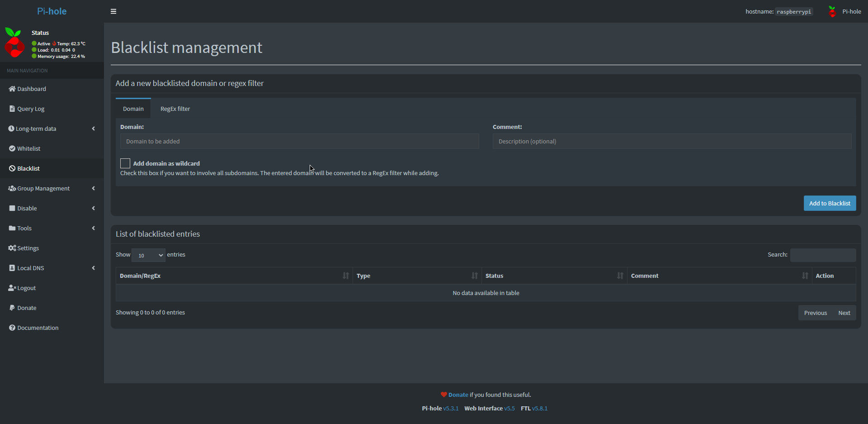The image size is (868, 424).
Task: Open the Show entries count dropdown
Action: pyautogui.click(x=148, y=255)
